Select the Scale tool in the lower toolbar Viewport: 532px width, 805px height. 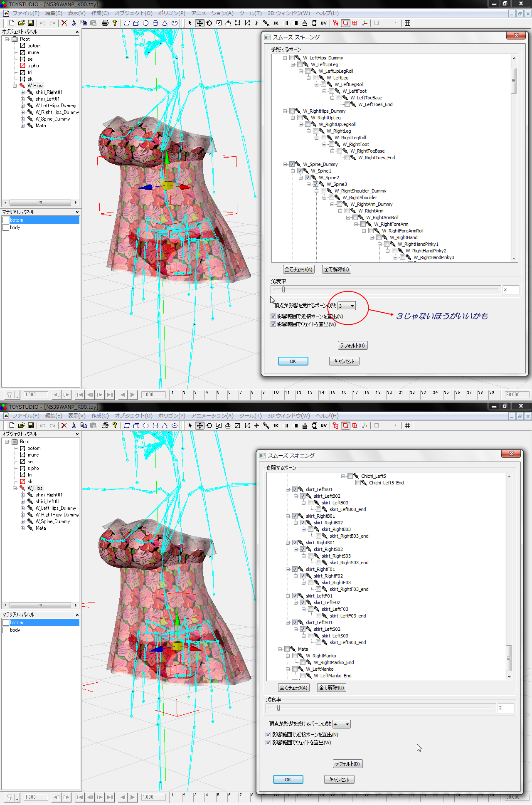pos(219,425)
